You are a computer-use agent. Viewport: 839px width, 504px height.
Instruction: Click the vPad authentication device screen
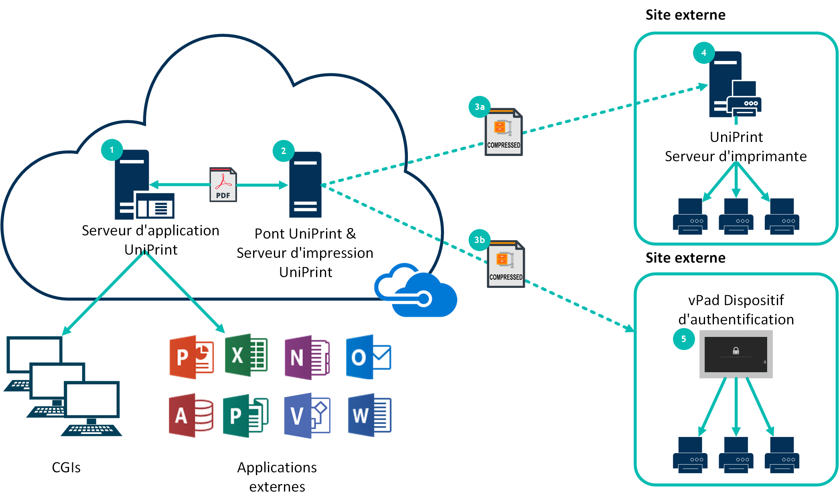point(736,354)
